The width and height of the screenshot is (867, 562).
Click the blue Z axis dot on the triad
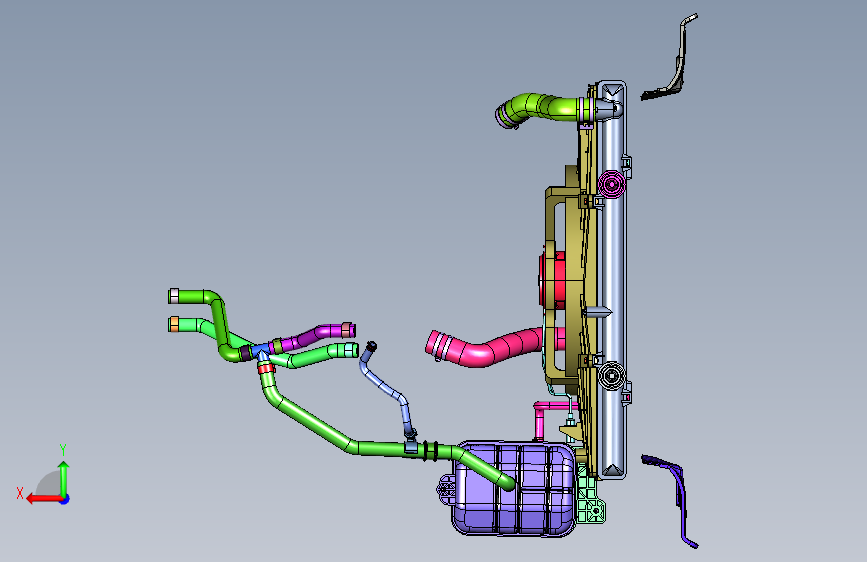65,499
